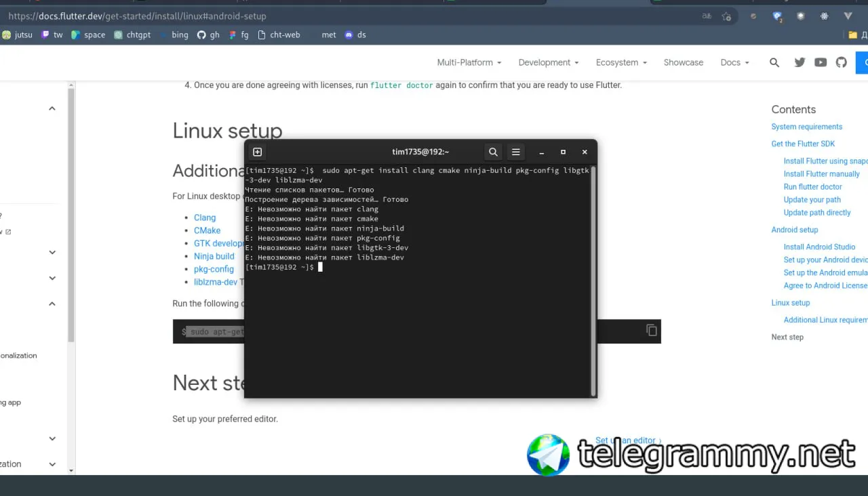Click the pkg-config link
Screen dimensions: 868x496
click(214, 269)
